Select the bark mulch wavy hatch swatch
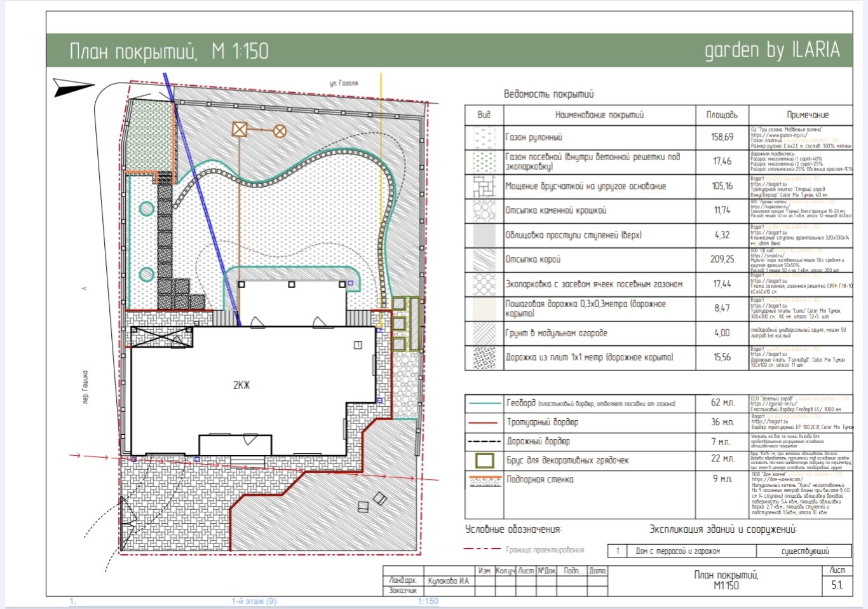Image resolution: width=868 pixels, height=609 pixels. click(484, 259)
